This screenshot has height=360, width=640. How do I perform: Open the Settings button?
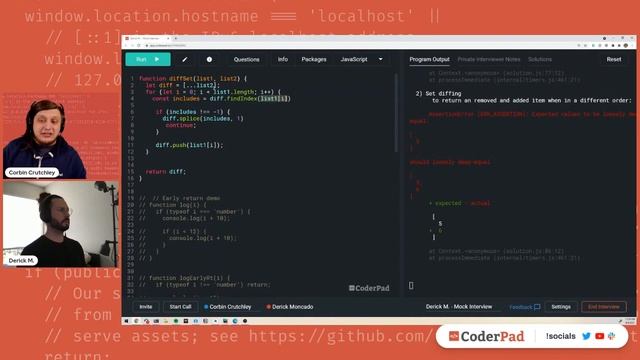point(561,307)
